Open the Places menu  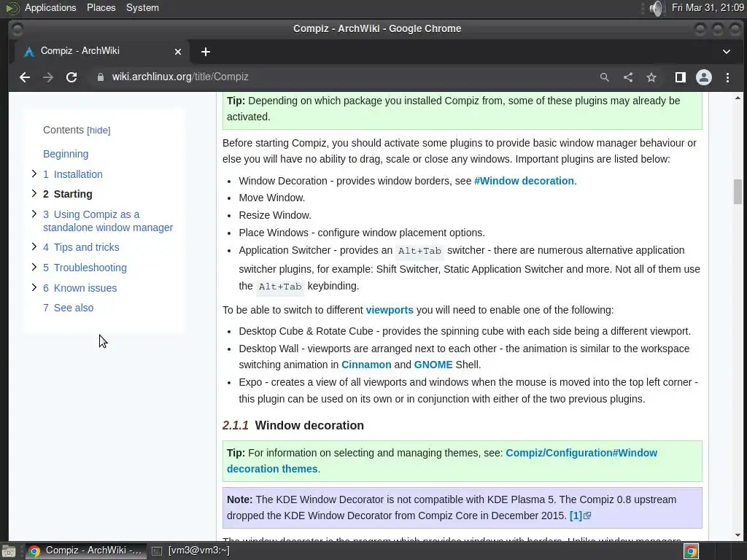point(101,7)
